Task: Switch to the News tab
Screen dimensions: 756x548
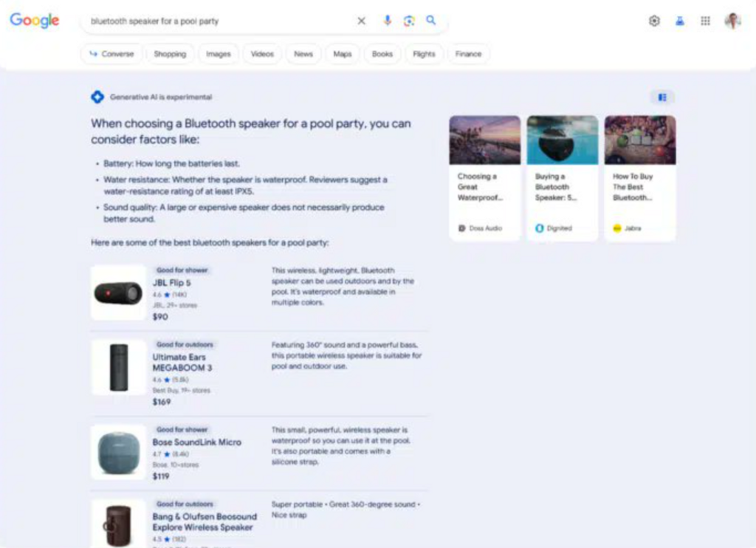Action: click(303, 54)
